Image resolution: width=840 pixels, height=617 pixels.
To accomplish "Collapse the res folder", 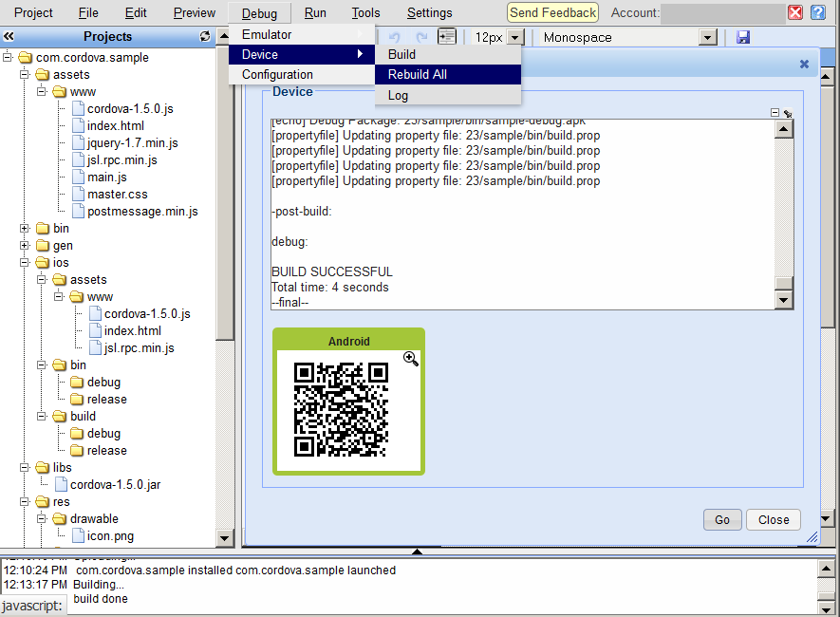I will pyautogui.click(x=25, y=502).
